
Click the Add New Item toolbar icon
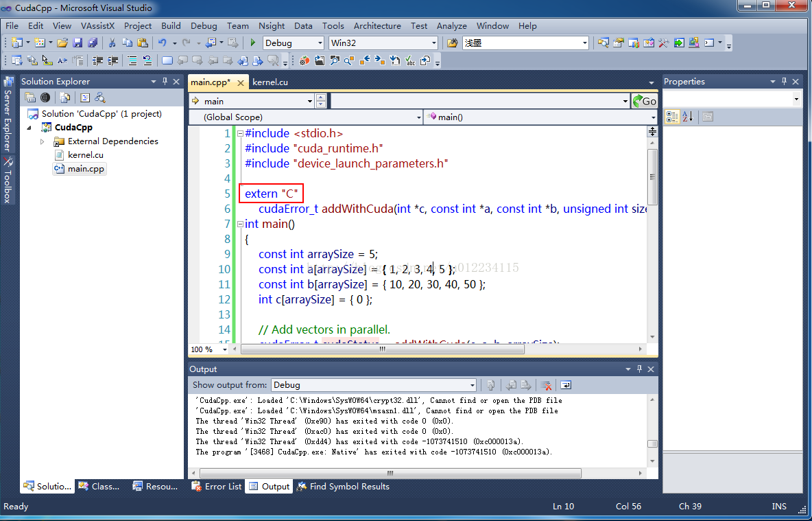[40, 43]
